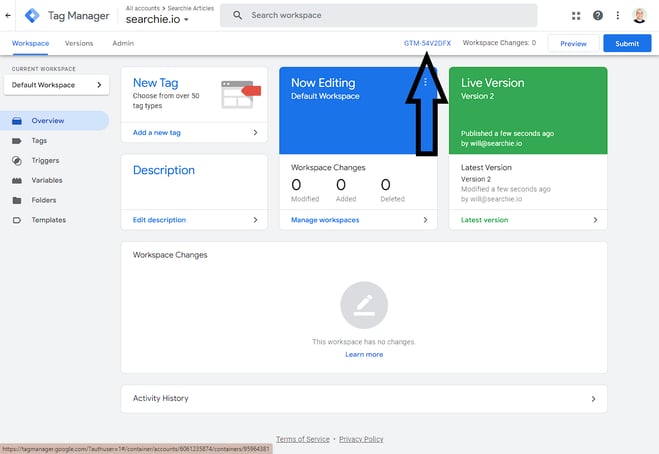The image size is (659, 454).
Task: Click the chevron beside Manage workspaces
Action: (425, 220)
